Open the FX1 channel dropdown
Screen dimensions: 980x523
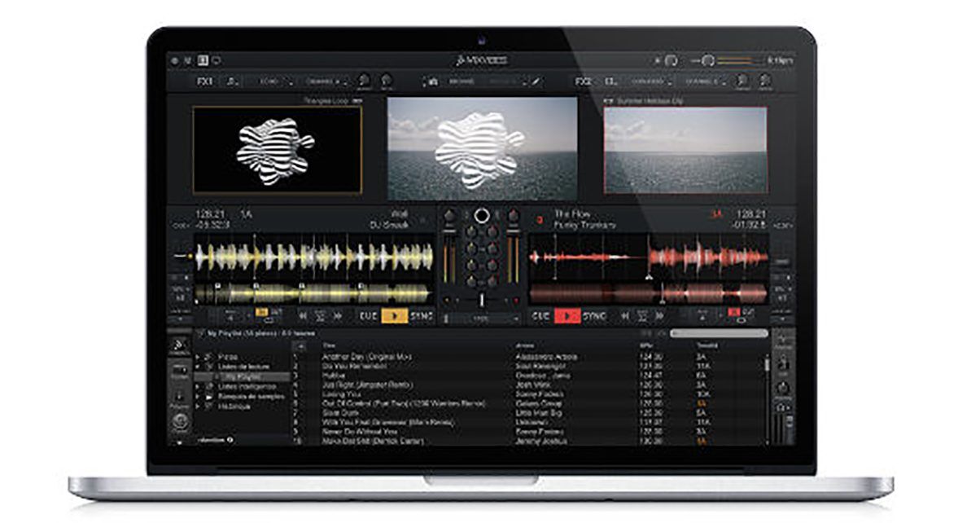point(327,81)
